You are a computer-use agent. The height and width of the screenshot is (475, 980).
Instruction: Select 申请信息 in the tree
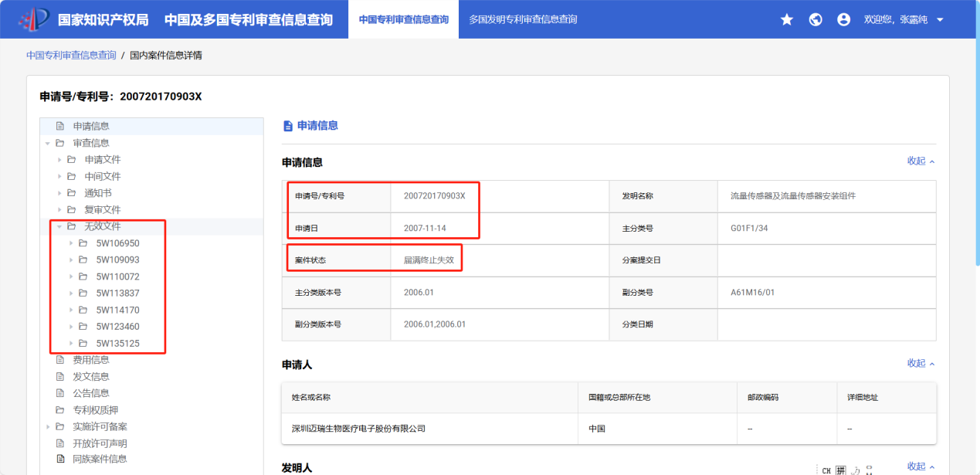91,126
